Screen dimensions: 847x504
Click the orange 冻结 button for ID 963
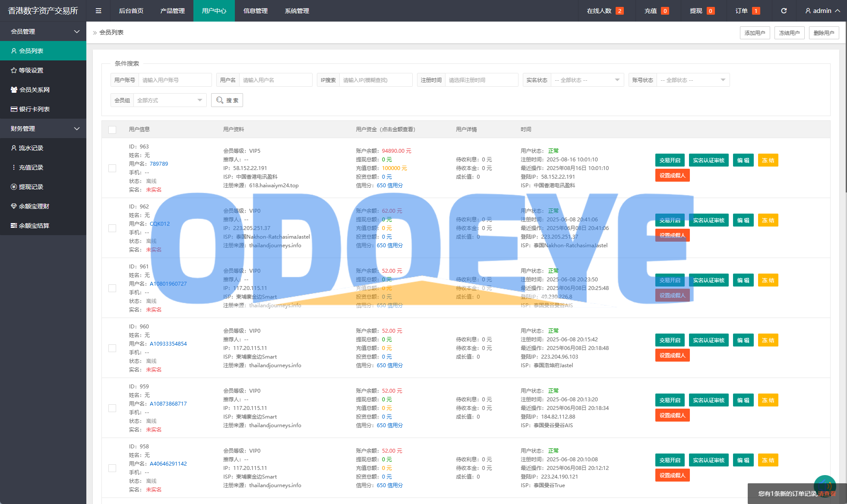768,160
